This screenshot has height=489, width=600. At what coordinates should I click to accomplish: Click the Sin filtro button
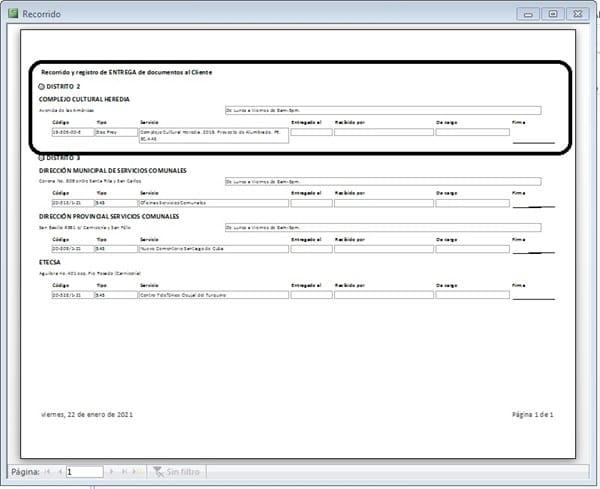(x=178, y=470)
